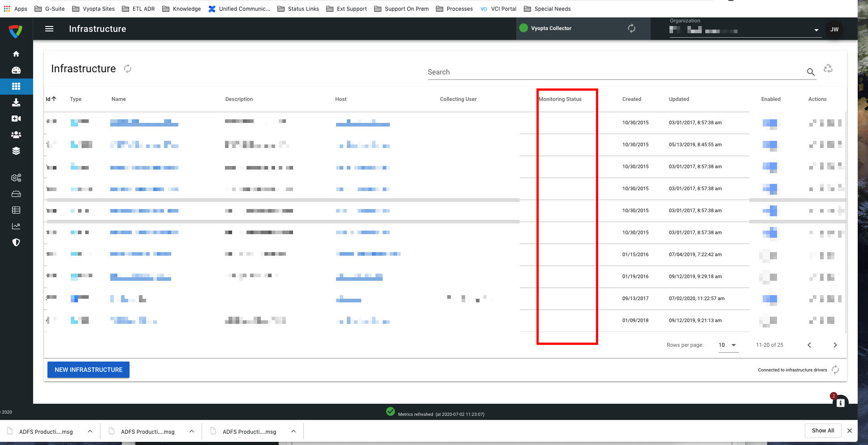
Task: Open the JW user avatar
Action: pos(834,29)
